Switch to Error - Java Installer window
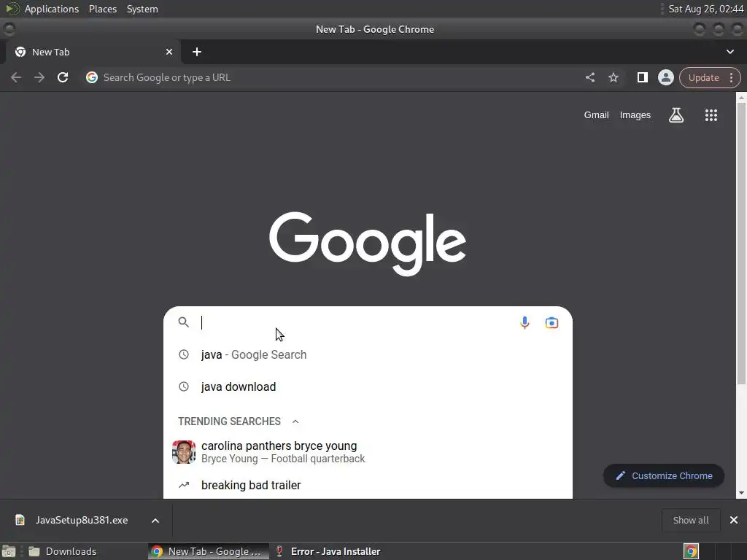Image resolution: width=747 pixels, height=560 pixels. (336, 551)
